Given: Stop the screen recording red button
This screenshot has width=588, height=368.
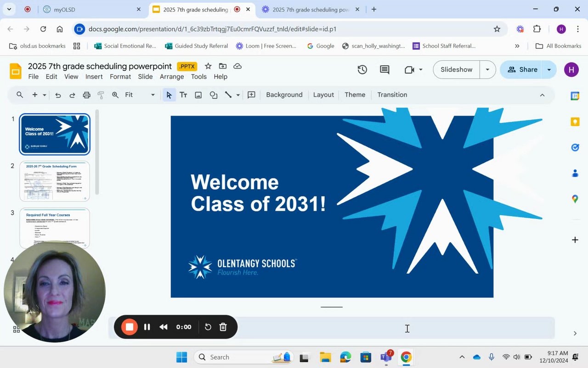Looking at the screenshot, I should point(130,327).
